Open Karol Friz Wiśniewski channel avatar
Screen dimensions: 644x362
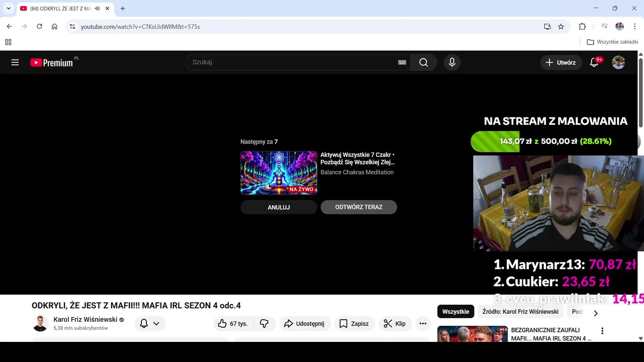pos(40,324)
